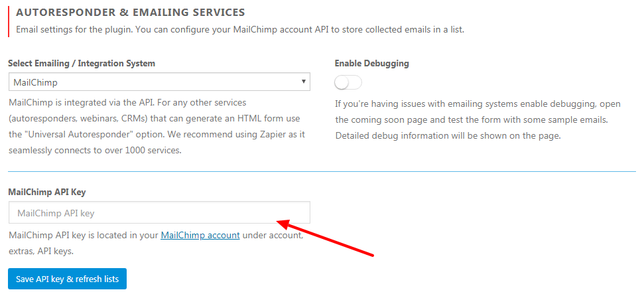
Task: Click the red arrow annotation graphic
Action: click(325, 238)
